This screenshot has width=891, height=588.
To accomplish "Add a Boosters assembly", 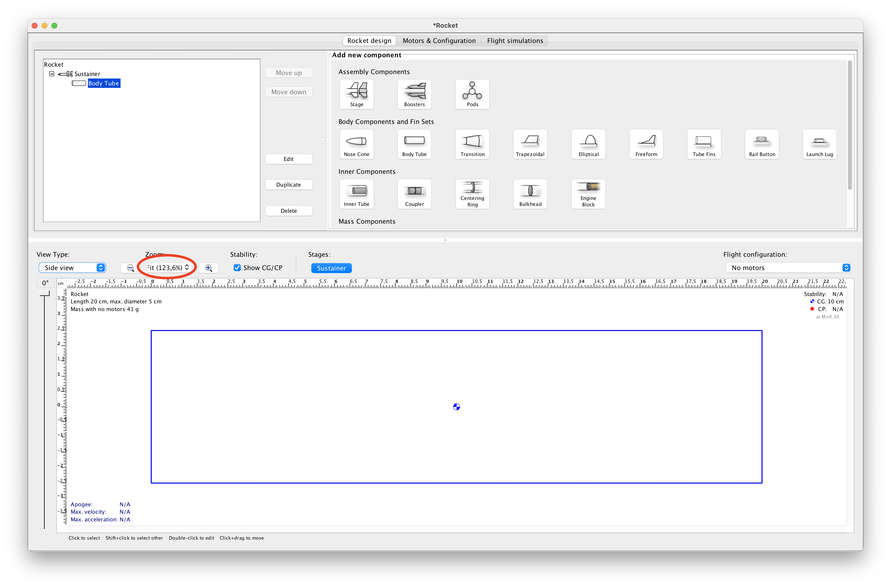I will click(x=414, y=94).
